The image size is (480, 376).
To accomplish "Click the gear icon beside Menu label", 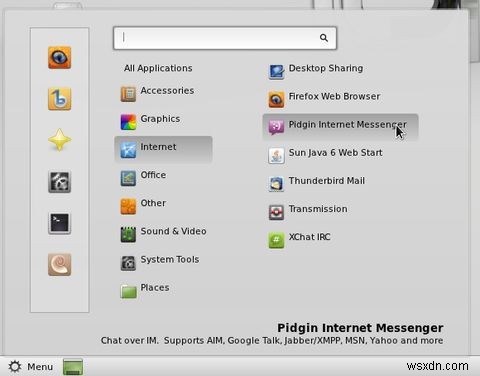I will 15,367.
